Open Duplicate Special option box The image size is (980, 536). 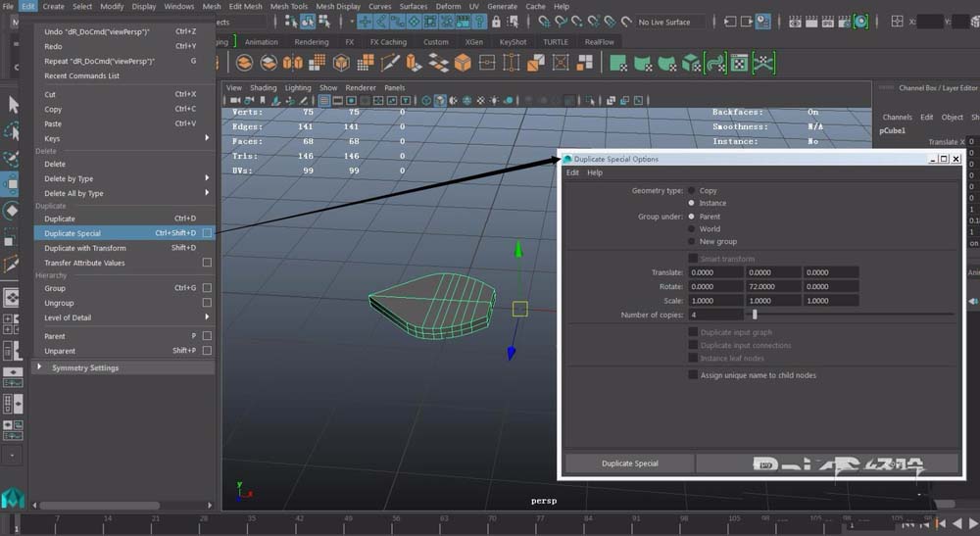point(207,233)
